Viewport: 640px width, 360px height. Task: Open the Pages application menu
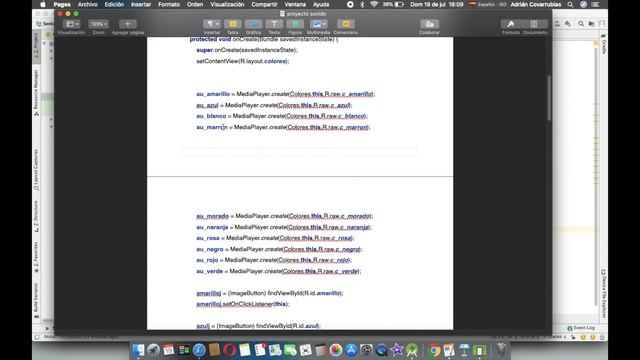(62, 4)
